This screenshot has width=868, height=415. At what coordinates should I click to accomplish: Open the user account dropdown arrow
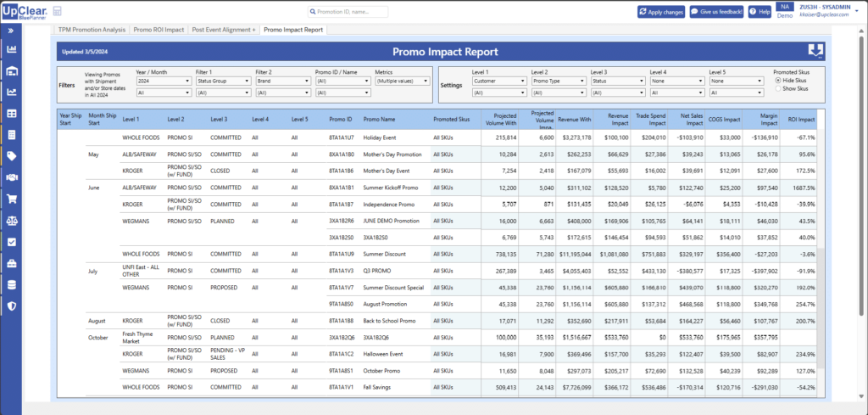[x=857, y=9]
